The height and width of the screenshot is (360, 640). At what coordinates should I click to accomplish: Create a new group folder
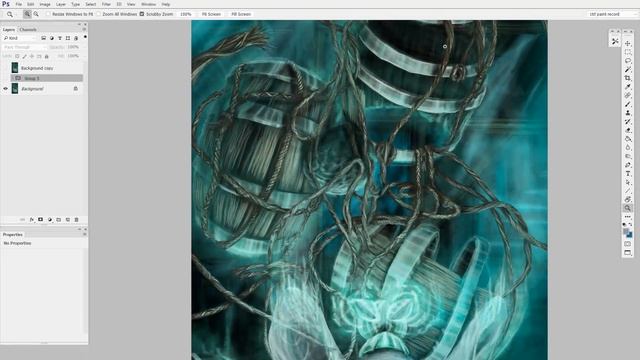pyautogui.click(x=59, y=220)
